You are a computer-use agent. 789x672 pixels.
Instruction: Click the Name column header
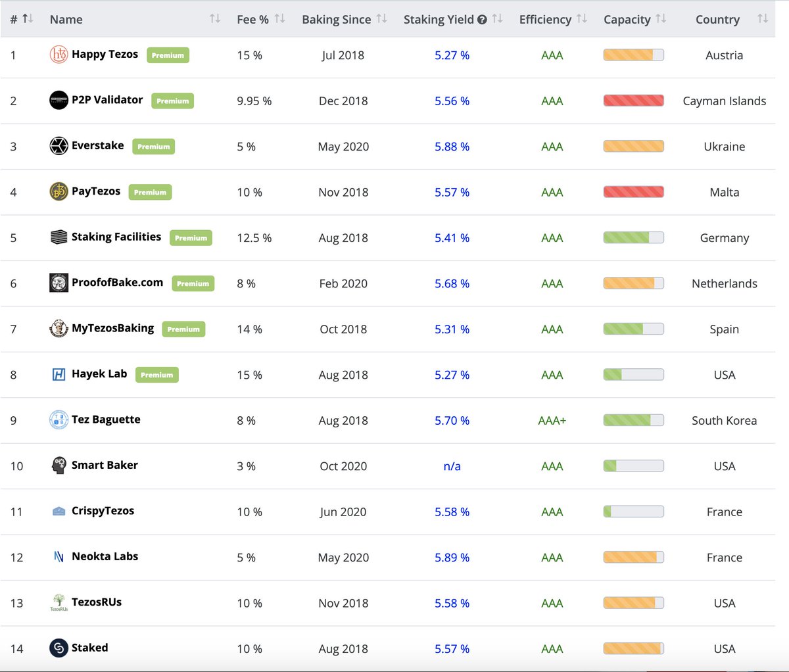[x=66, y=20]
